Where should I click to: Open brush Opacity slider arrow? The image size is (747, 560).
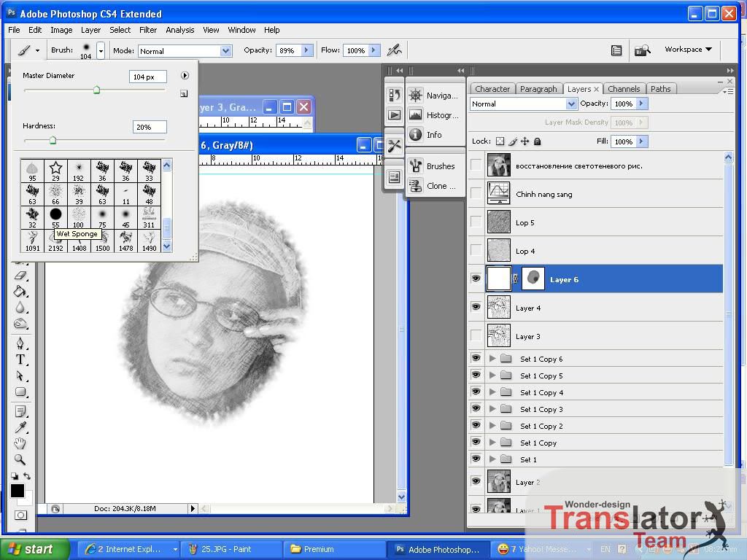point(306,50)
